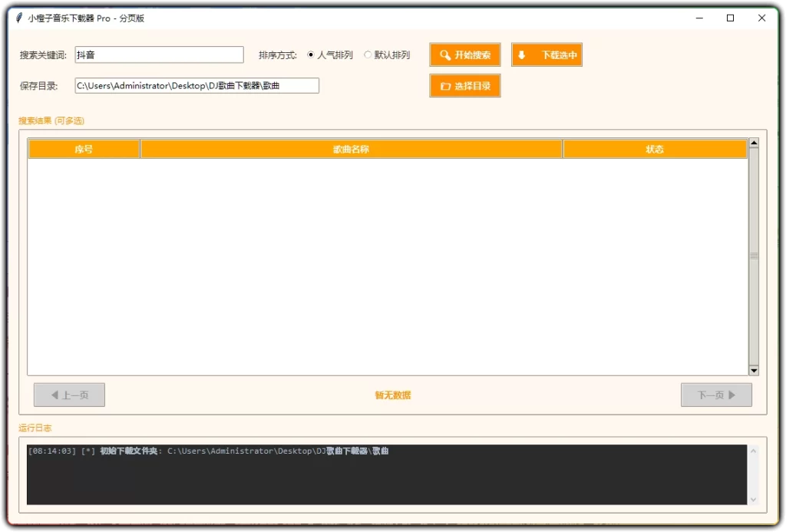Click the results list scroll-down arrow
This screenshot has width=786, height=532.
(754, 371)
